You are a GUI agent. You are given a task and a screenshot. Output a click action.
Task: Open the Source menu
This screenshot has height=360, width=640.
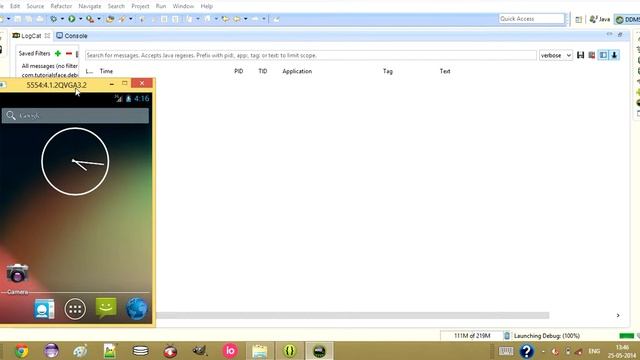35,6
